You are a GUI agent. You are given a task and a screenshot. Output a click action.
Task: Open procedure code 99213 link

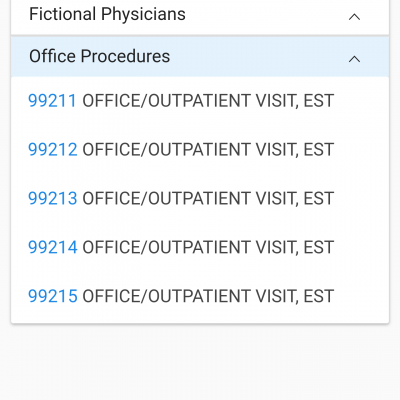tap(53, 198)
